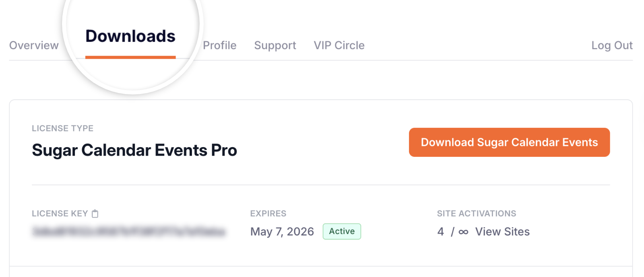Click the orange underline beneath Downloads
The width and height of the screenshot is (644, 277).
click(130, 57)
